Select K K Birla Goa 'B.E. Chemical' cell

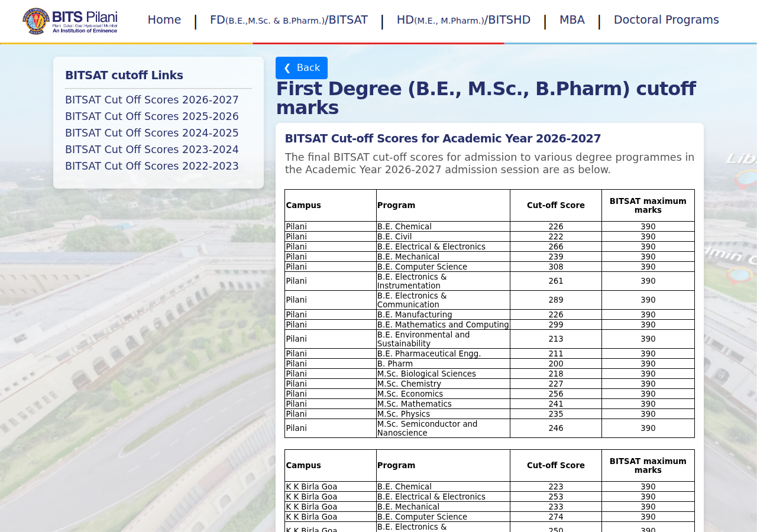point(443,486)
